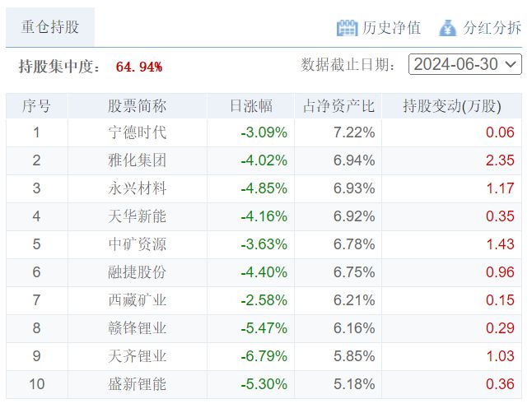
Task: Open the 分红分拆 link
Action: 492,28
